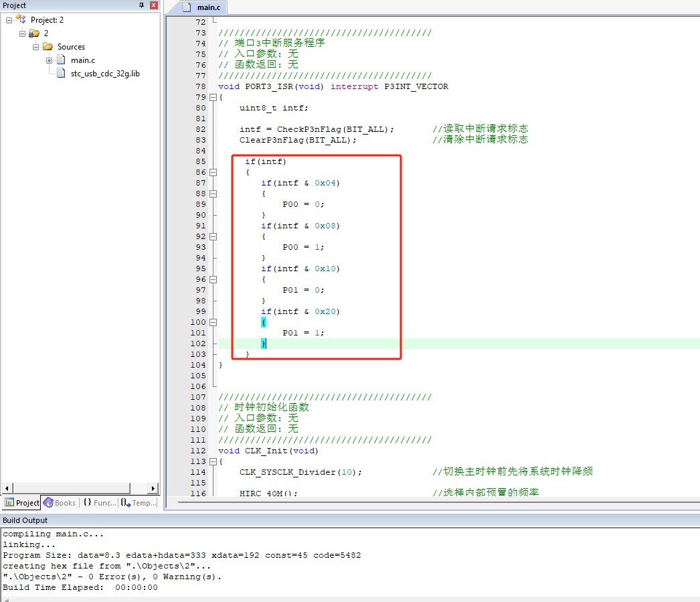This screenshot has height=602, width=700.
Task: Click the 'ClearP3nFlag(BIT_ALL);' statement
Action: 298,140
